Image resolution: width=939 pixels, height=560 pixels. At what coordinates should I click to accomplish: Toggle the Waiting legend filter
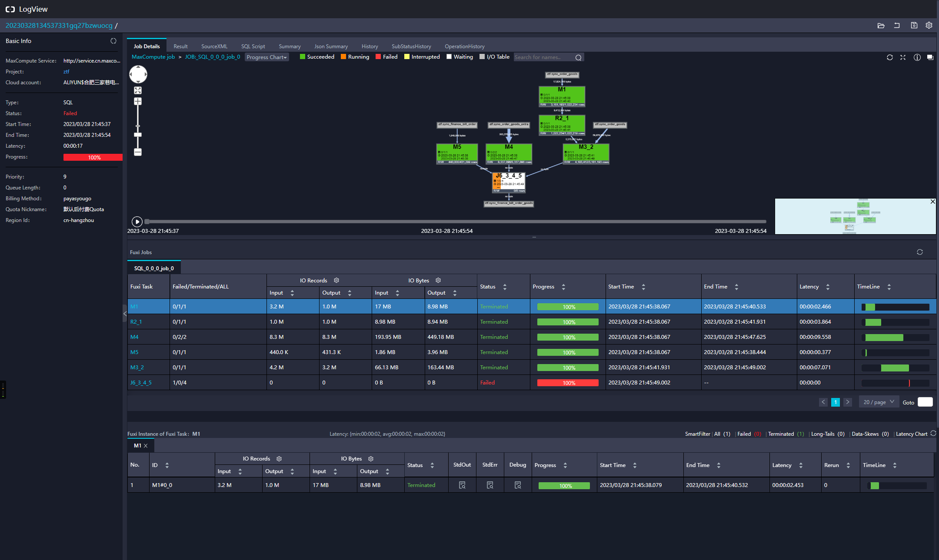coord(460,57)
